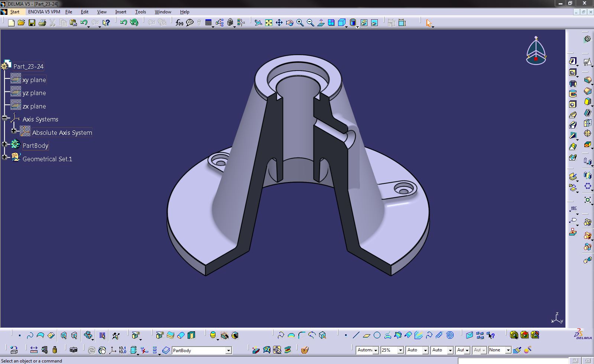Select xy plane in tree

(34, 80)
